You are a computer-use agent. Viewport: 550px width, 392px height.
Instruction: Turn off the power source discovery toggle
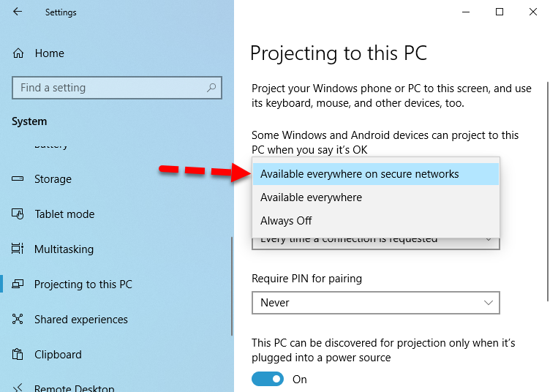click(x=267, y=380)
